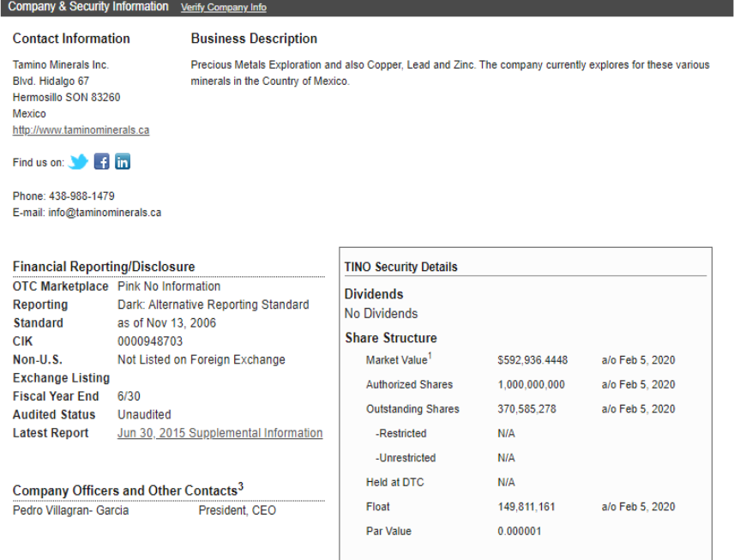Open Jun 30, 2015 Supplemental Information report
Viewport: 740px width, 560px height.
point(220,433)
